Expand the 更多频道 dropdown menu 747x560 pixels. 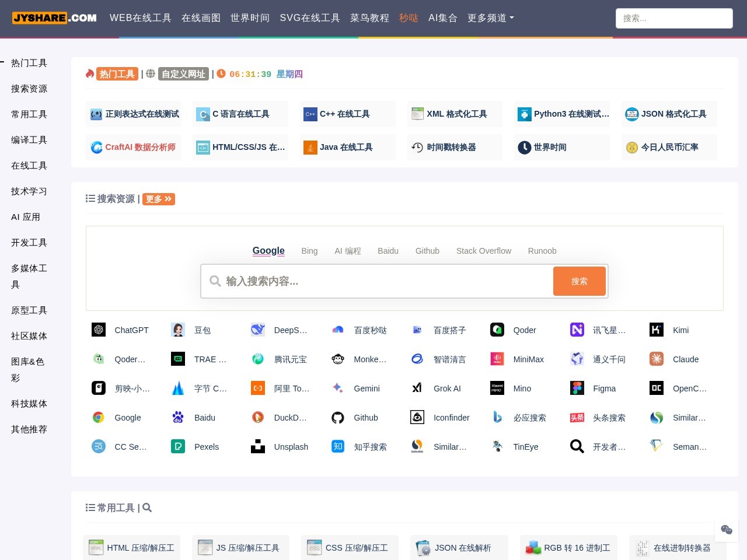tap(491, 18)
